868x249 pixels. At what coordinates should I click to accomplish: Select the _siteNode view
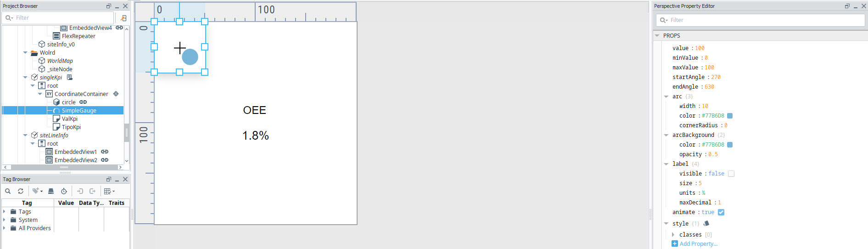coord(60,69)
